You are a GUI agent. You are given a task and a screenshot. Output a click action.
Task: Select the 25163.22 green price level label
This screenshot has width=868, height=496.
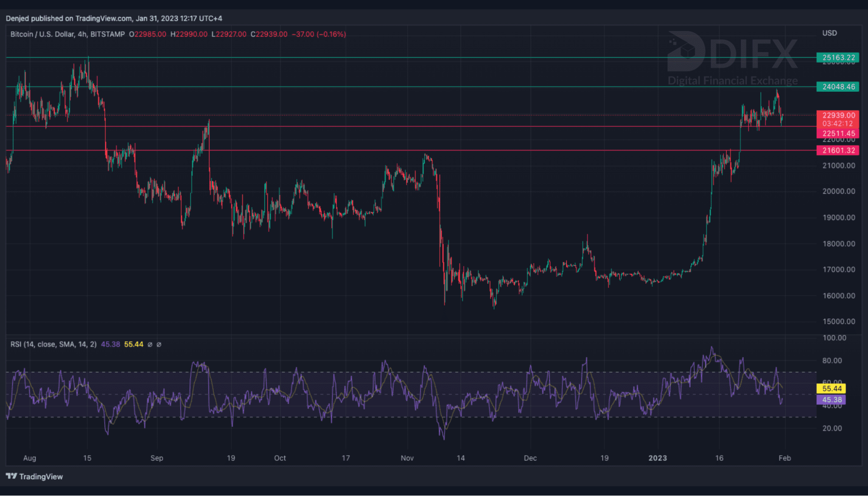(838, 57)
